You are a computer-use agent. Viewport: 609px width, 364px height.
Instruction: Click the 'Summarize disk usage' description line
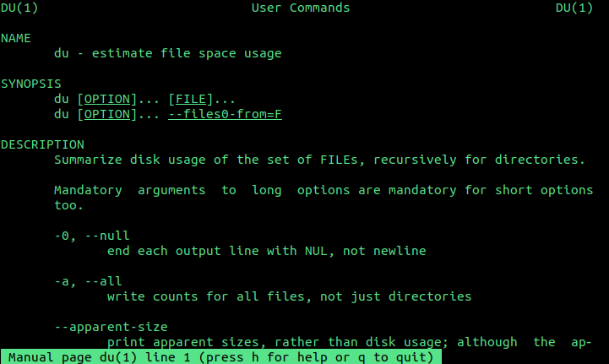(x=319, y=160)
